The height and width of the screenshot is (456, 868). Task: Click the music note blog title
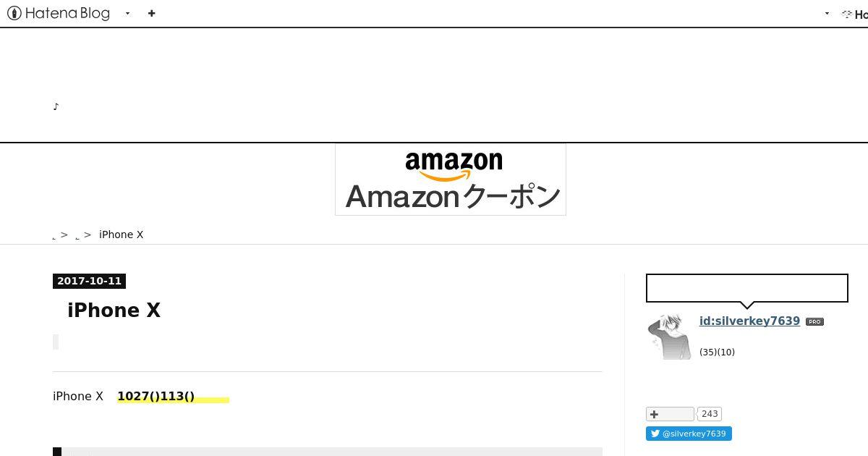point(56,106)
